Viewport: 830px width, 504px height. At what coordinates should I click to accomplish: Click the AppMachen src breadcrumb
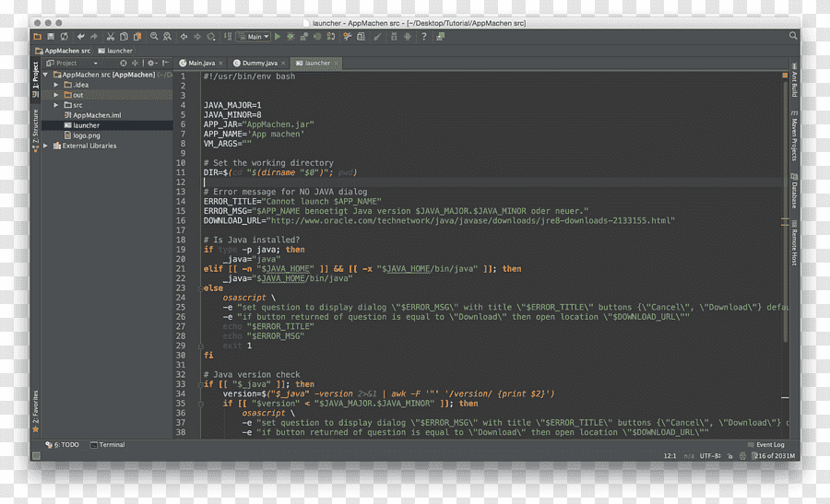(63, 51)
